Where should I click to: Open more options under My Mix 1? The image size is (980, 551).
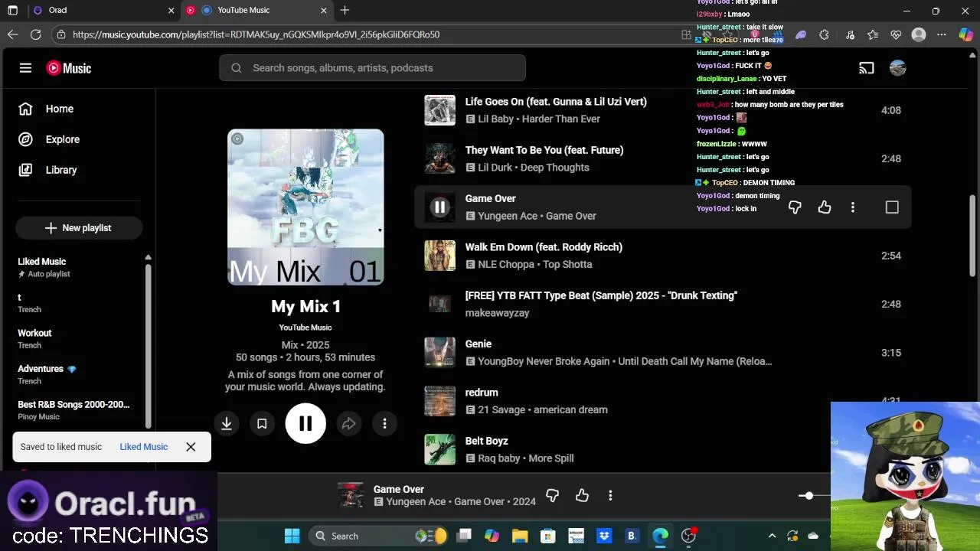384,423
